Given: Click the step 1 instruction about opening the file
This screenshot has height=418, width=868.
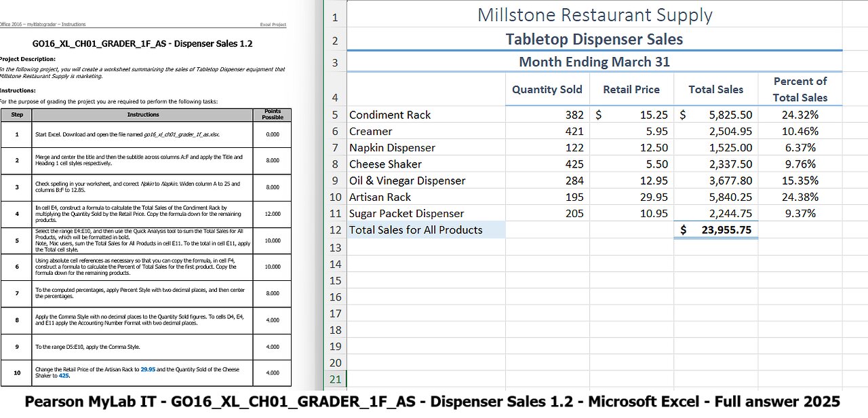Looking at the screenshot, I should [x=127, y=134].
